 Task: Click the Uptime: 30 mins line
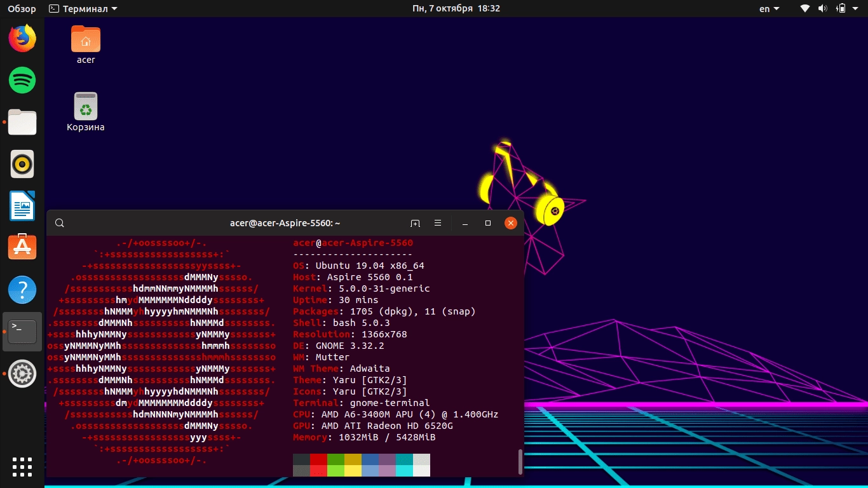click(336, 300)
